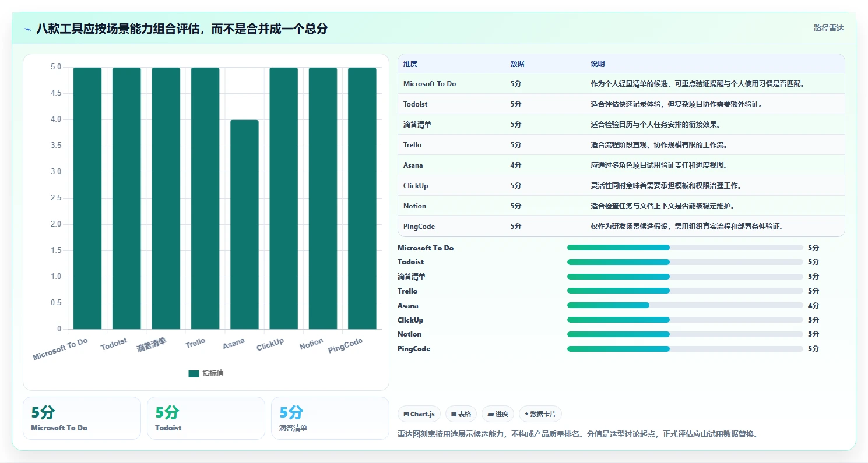Image resolution: width=868 pixels, height=463 pixels.
Task: Click the 数据 column header
Action: click(x=517, y=64)
